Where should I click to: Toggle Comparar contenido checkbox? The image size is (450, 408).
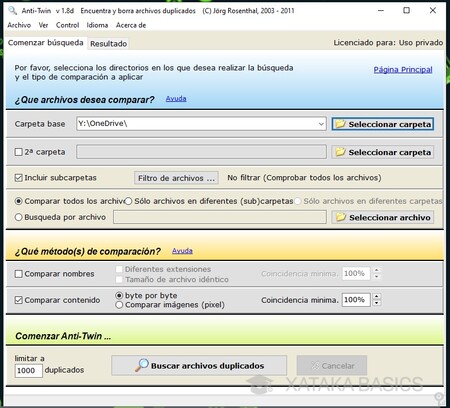tap(19, 300)
